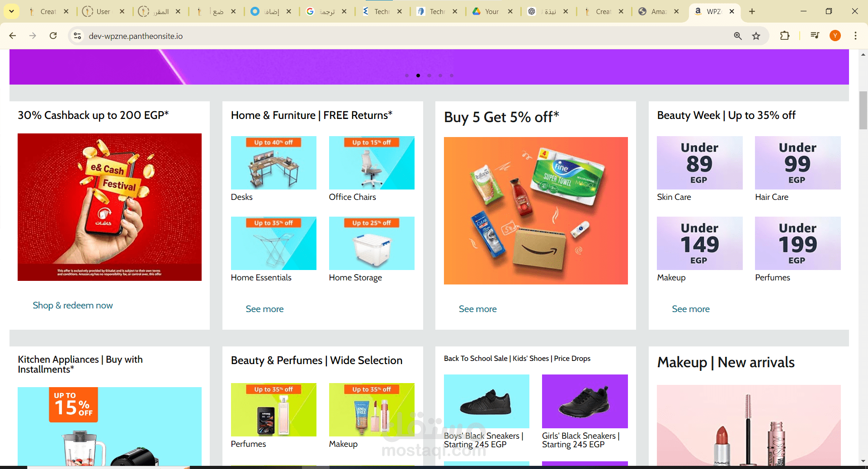Open the Buy 5 Get 5% grocery image
This screenshot has width=868, height=469.
coord(536,211)
